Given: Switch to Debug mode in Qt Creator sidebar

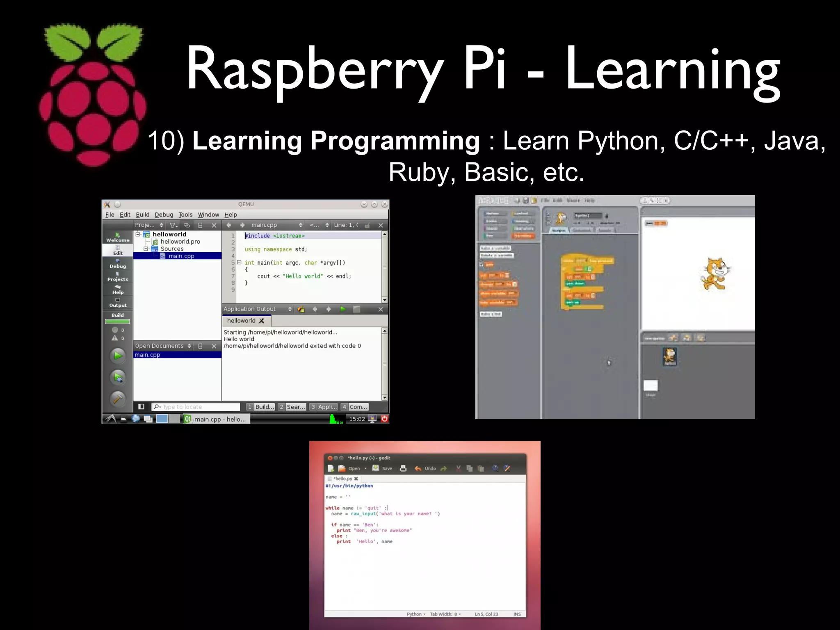Looking at the screenshot, I should coord(118,264).
